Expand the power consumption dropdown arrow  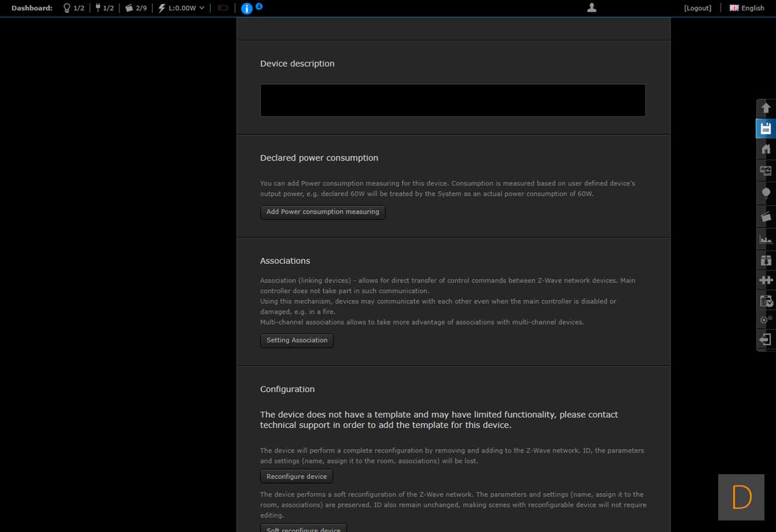tap(202, 8)
